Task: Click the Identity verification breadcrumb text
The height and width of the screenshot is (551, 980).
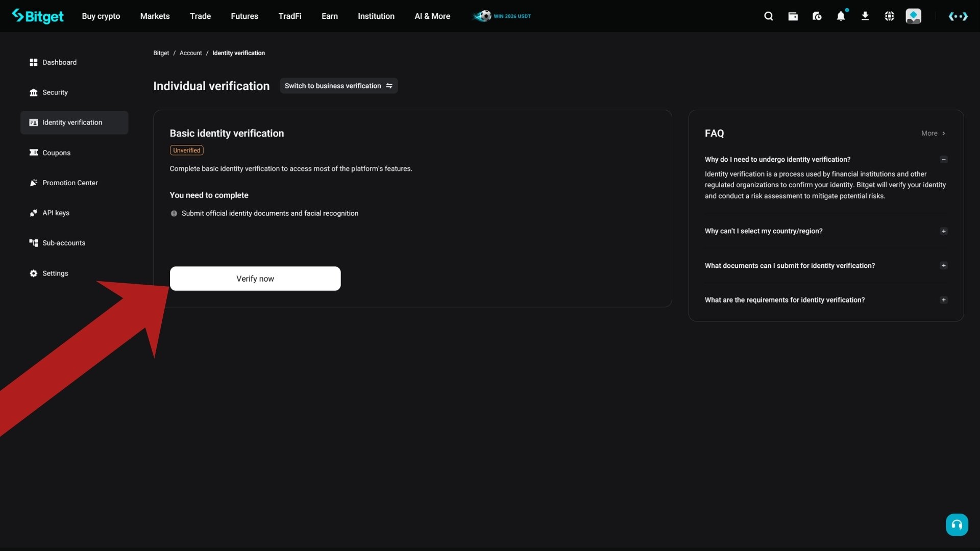Action: [x=238, y=53]
